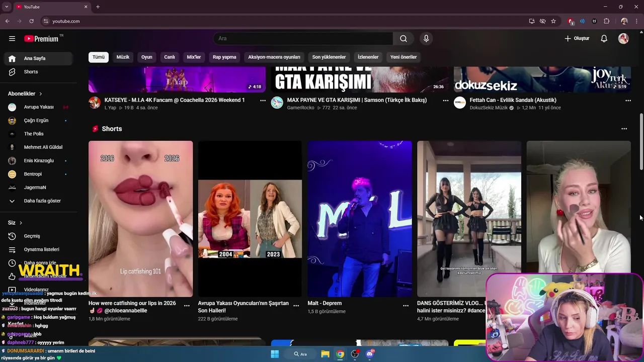Image resolution: width=644 pixels, height=362 pixels.
Task: Open the notifications bell
Action: pyautogui.click(x=604, y=39)
